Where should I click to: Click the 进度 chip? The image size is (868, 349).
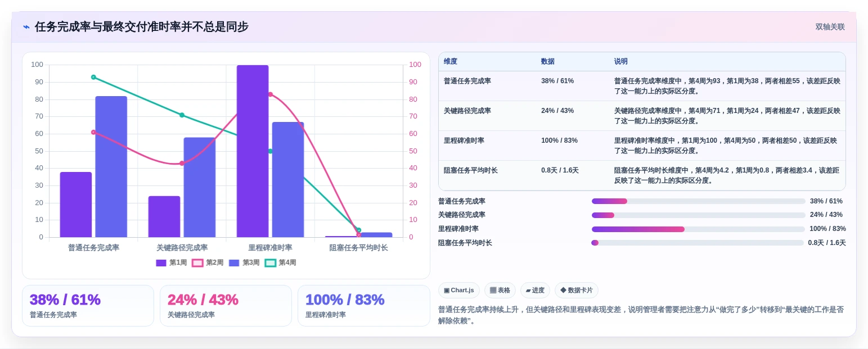point(535,290)
